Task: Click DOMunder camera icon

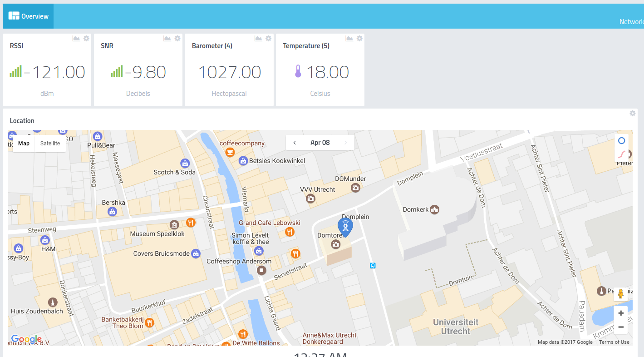Action: (x=355, y=188)
